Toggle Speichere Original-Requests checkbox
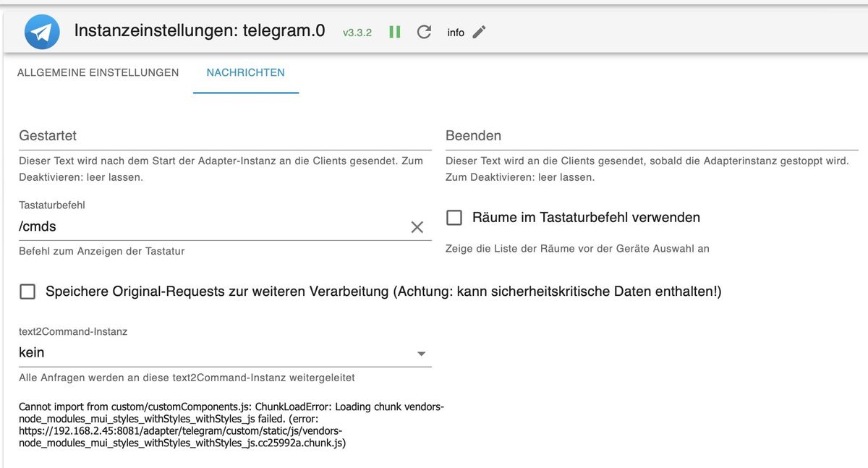The height and width of the screenshot is (468, 868). coord(27,292)
